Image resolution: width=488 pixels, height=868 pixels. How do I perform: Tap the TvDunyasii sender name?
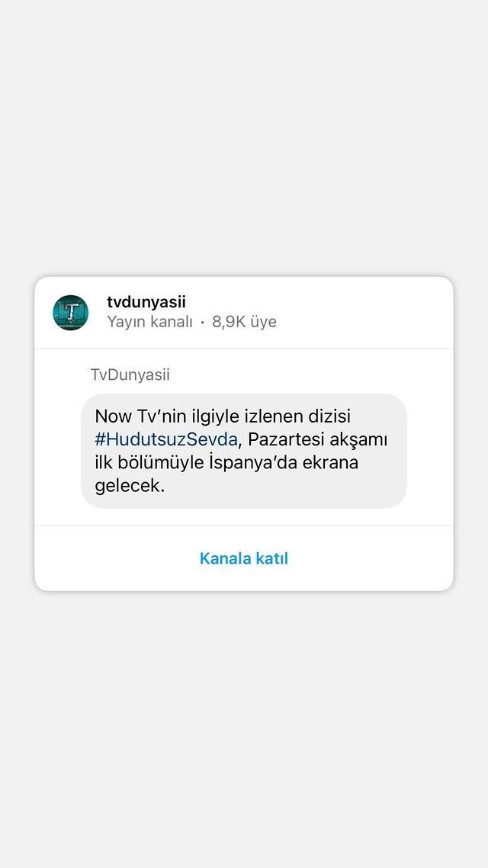(x=130, y=375)
